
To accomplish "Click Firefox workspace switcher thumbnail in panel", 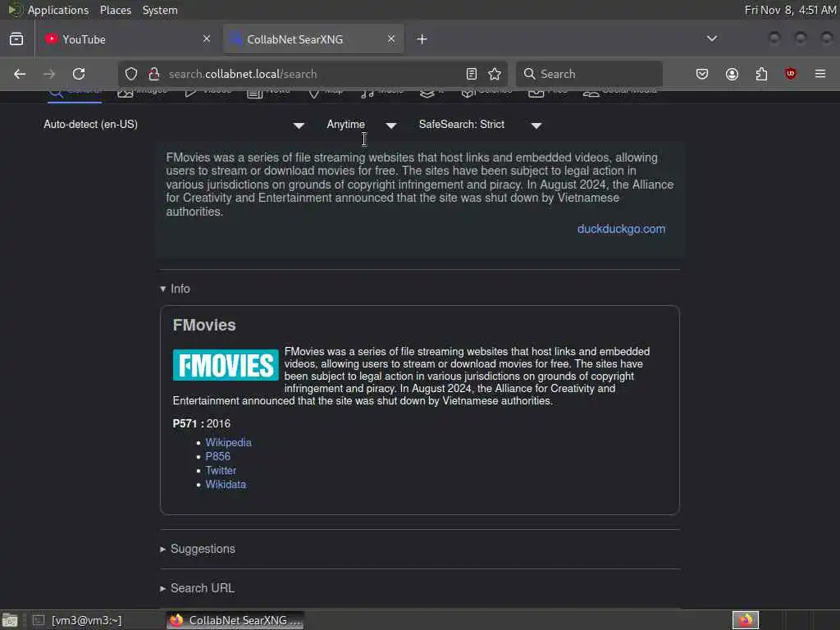I will (x=745, y=620).
